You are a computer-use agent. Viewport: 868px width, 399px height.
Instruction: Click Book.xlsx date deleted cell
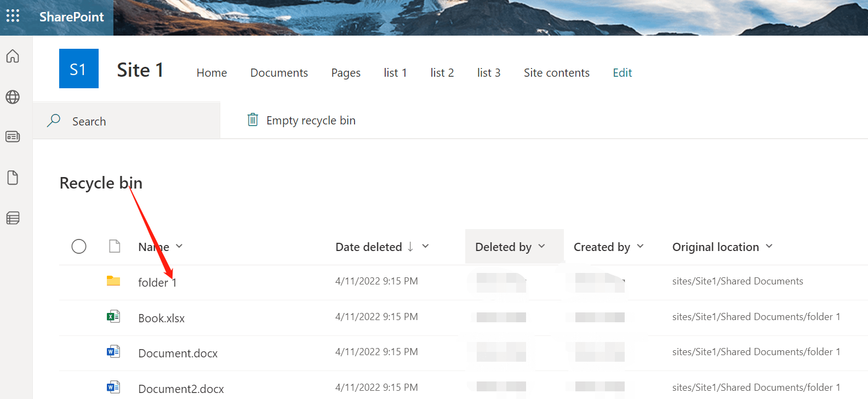pyautogui.click(x=376, y=317)
